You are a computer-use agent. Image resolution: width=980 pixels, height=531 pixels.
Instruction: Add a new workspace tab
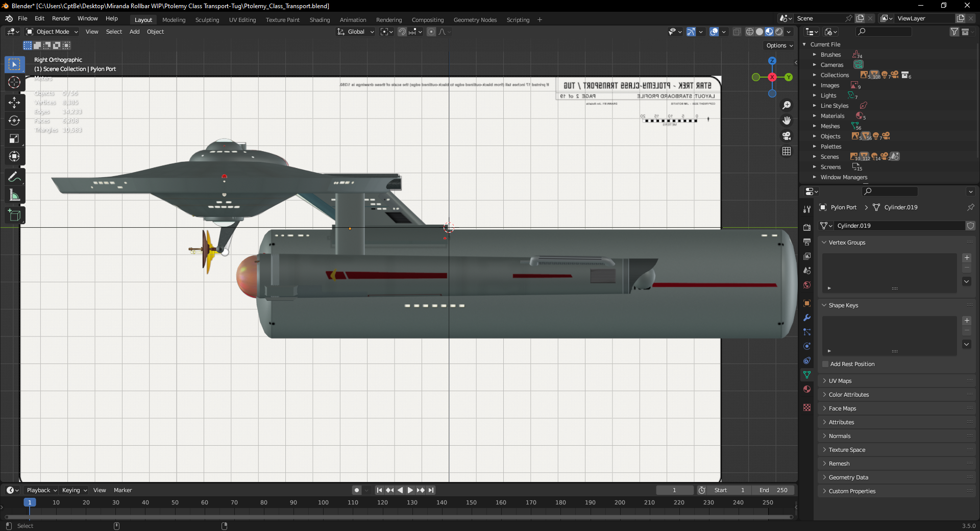pos(540,20)
